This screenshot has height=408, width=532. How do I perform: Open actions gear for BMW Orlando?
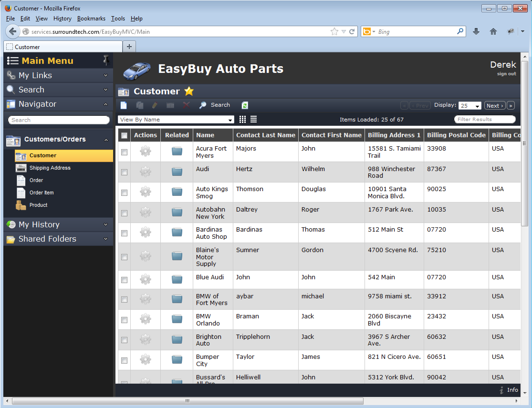point(145,319)
